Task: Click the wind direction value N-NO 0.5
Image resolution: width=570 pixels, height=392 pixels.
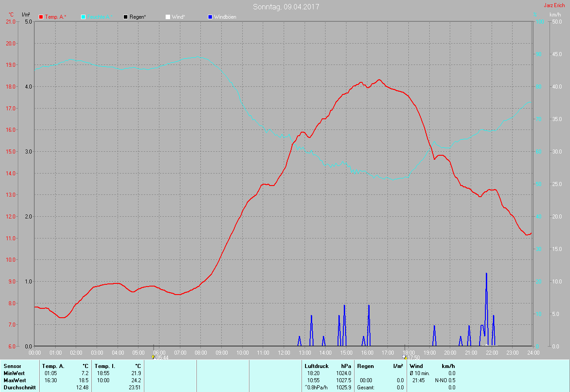Action: click(445, 380)
